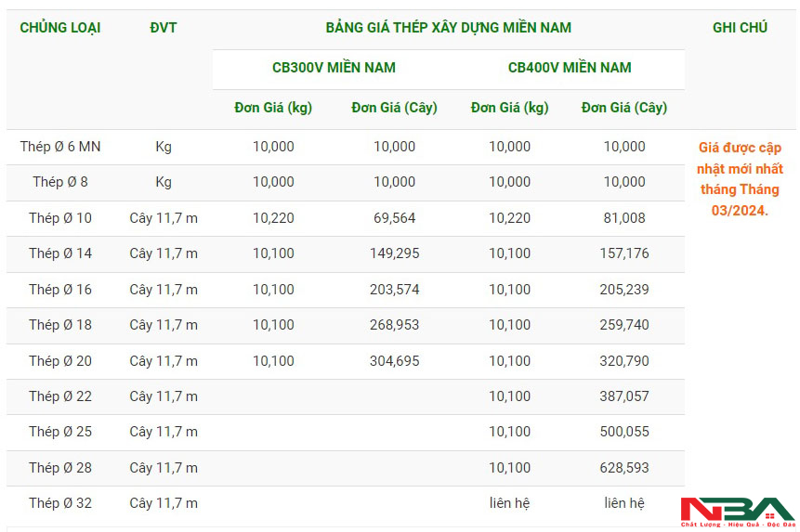Click the 387,057 price cell
The height and width of the screenshot is (532, 800).
[624, 396]
